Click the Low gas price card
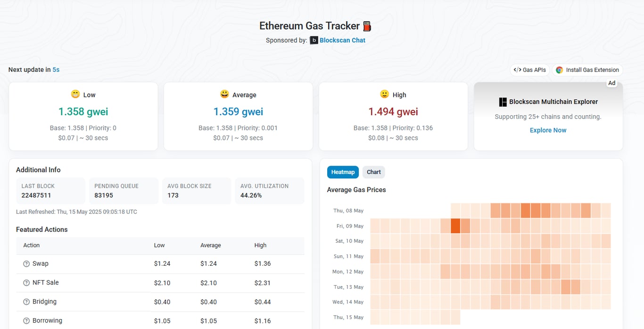The width and height of the screenshot is (644, 329). (x=83, y=117)
